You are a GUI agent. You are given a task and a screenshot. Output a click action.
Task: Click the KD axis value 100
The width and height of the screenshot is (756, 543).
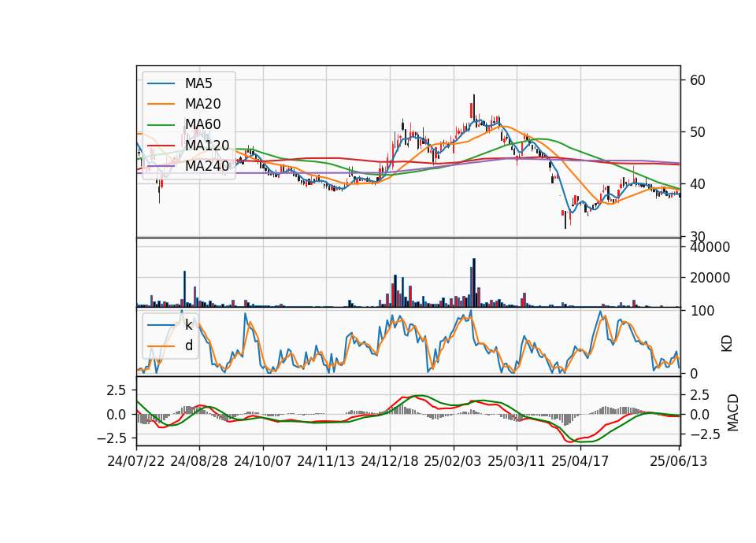[702, 311]
